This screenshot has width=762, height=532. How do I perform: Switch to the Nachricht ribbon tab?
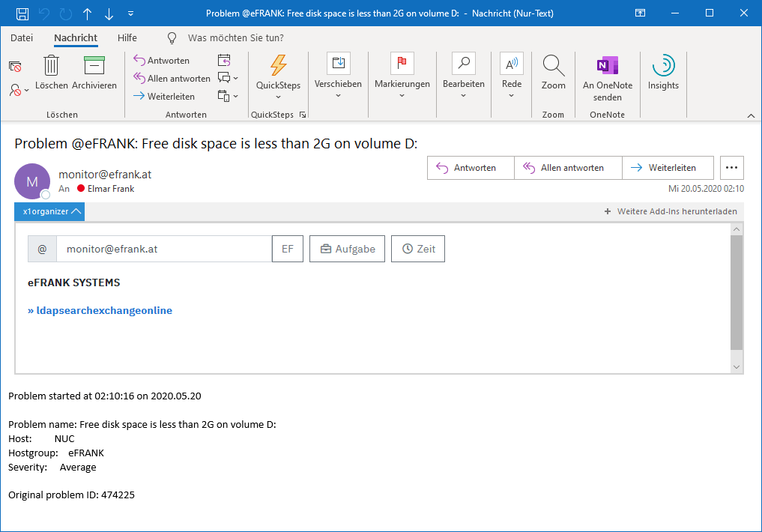76,38
